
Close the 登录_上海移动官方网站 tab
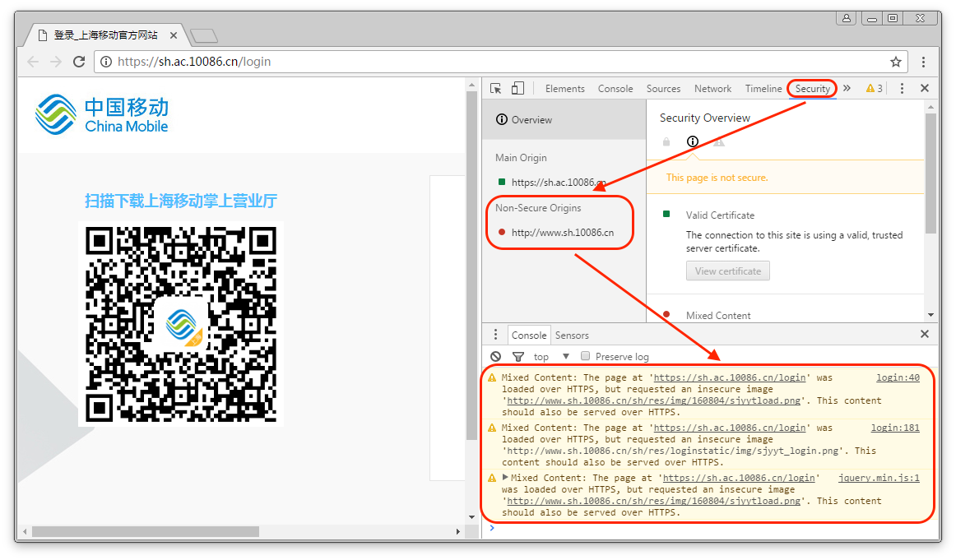pos(173,35)
